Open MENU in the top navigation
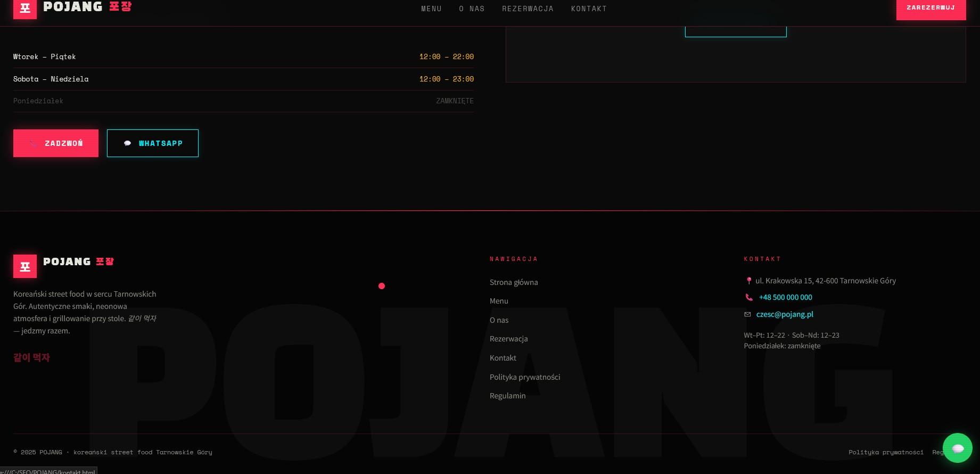Image resolution: width=980 pixels, height=474 pixels. [431, 9]
